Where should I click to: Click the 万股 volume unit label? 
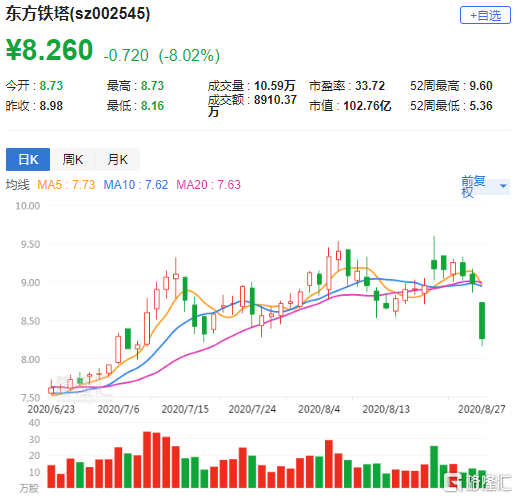click(x=29, y=488)
